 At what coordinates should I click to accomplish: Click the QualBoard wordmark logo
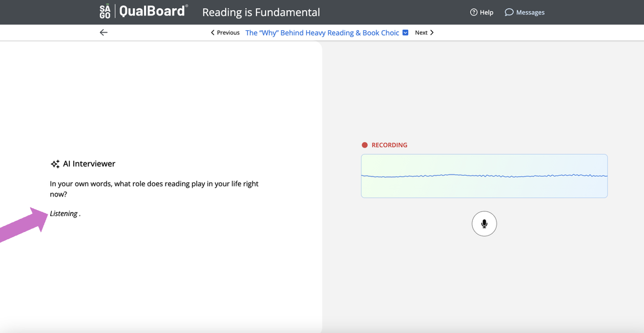[x=153, y=11]
